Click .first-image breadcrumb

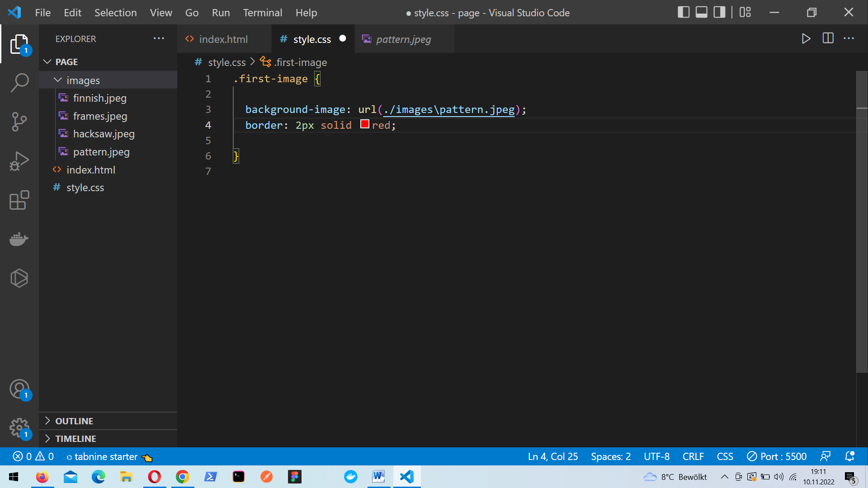pos(294,62)
